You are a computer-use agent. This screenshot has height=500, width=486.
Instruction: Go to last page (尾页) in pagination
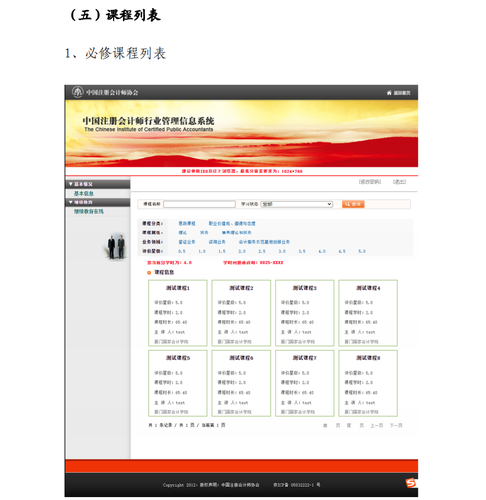point(355,426)
